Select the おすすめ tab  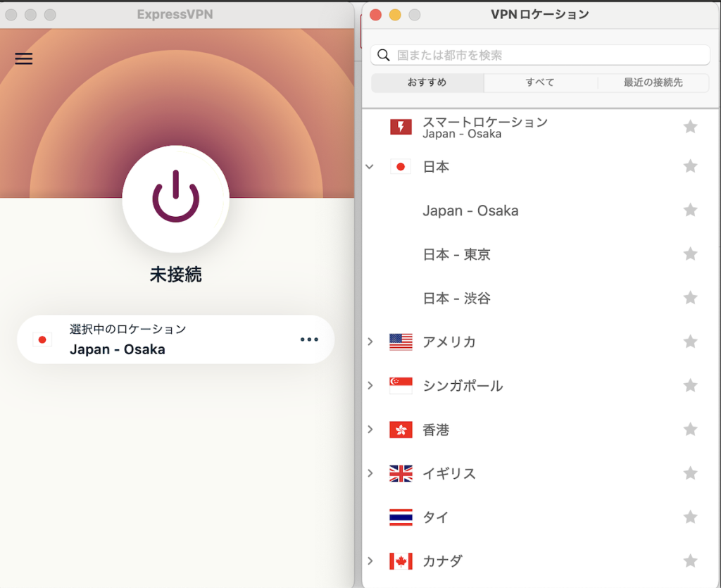click(x=427, y=82)
